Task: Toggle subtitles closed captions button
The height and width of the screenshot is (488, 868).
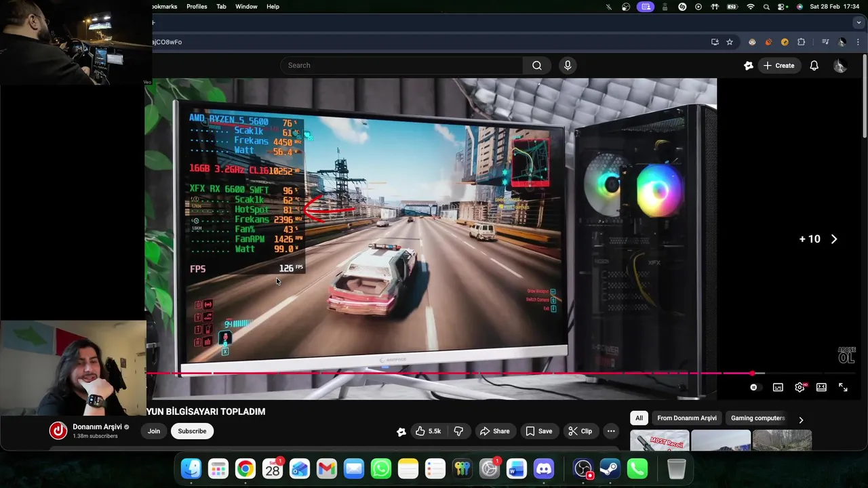Action: (x=778, y=387)
